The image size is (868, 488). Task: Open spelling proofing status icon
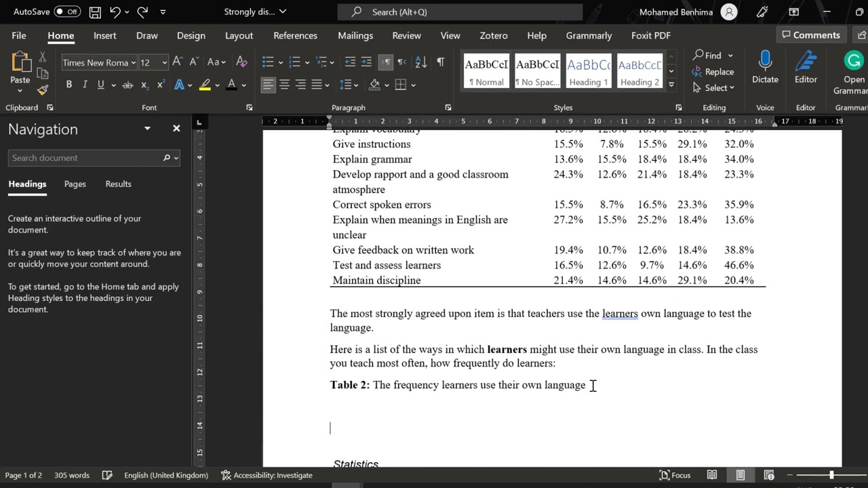click(x=107, y=475)
